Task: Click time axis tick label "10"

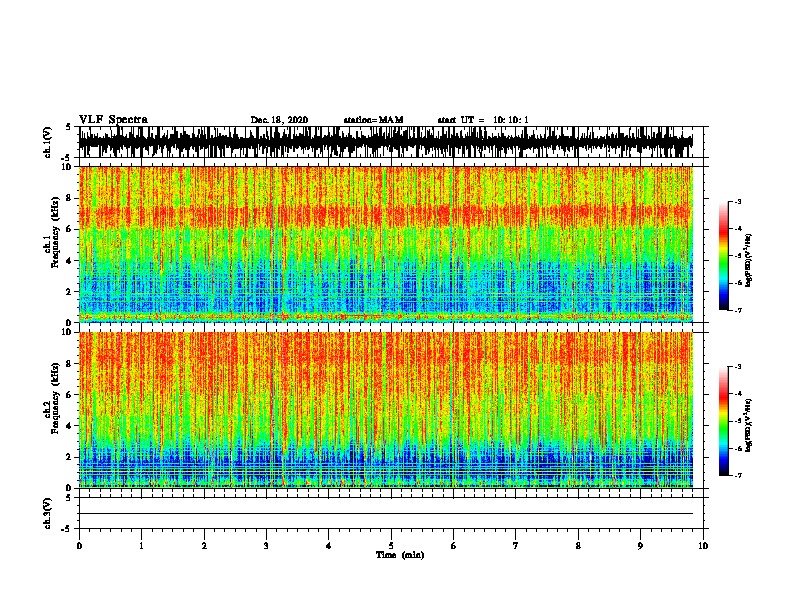Action: click(x=703, y=546)
